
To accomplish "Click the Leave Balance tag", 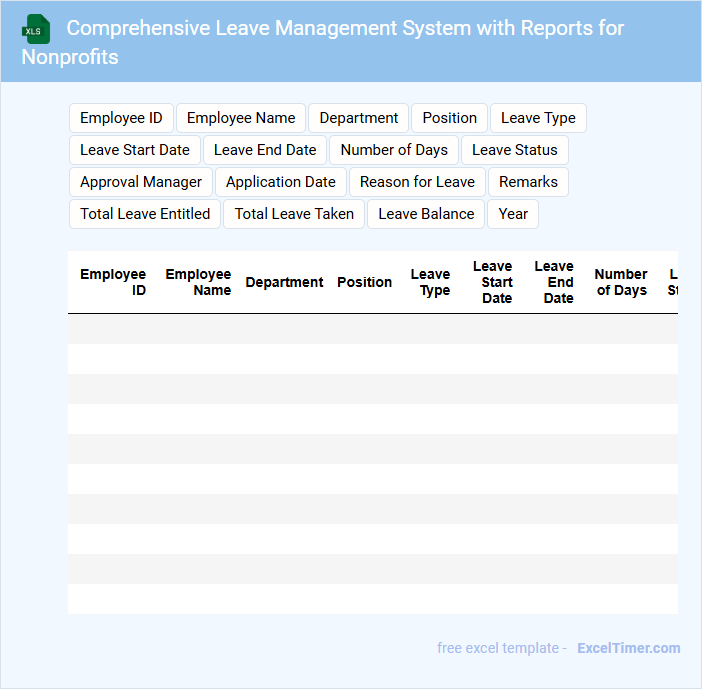I will tap(426, 214).
